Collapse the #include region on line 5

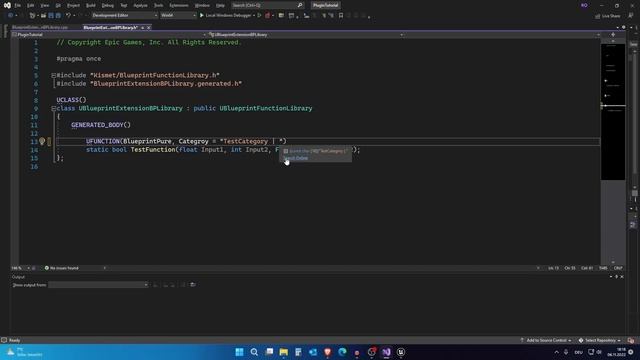coord(53,76)
